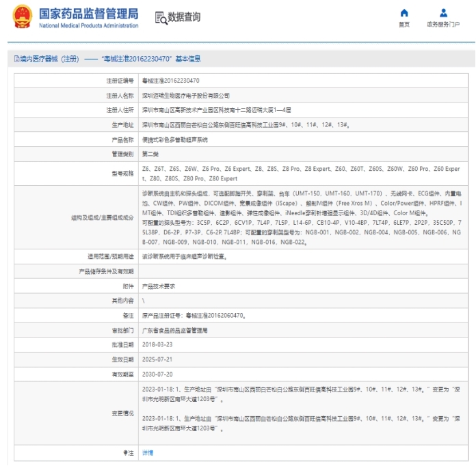Click the registrant name 深圳迈瑞生物医疗电子股份有限公司
This screenshot has height=466, width=476.
coord(185,96)
